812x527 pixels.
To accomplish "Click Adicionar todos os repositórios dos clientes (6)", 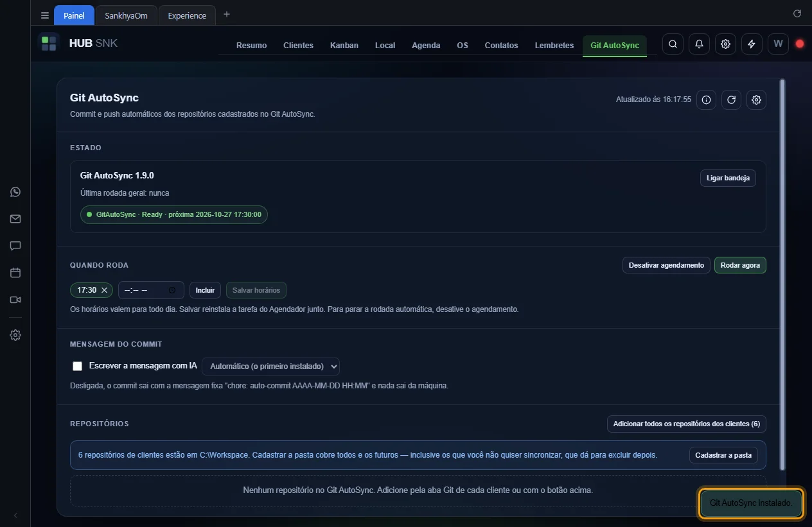I will click(x=686, y=424).
